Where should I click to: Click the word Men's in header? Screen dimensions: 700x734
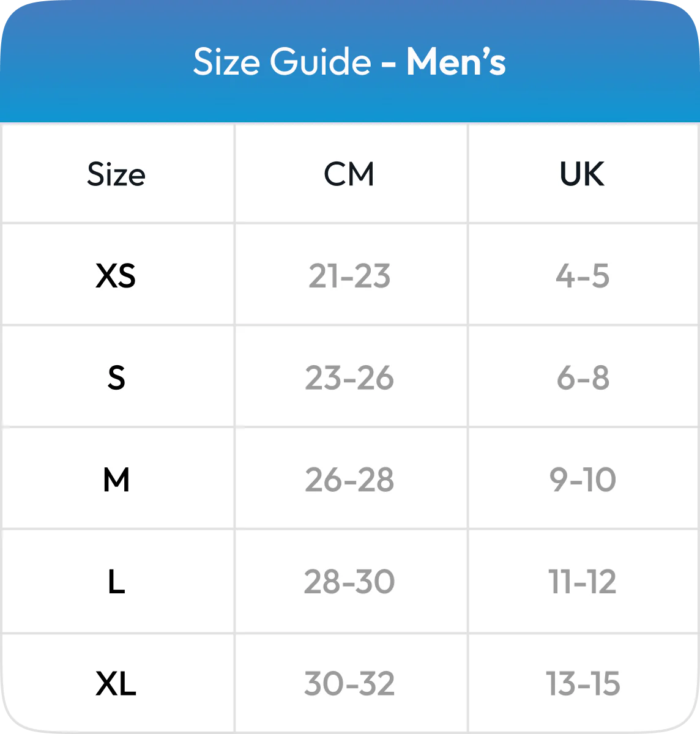456,62
